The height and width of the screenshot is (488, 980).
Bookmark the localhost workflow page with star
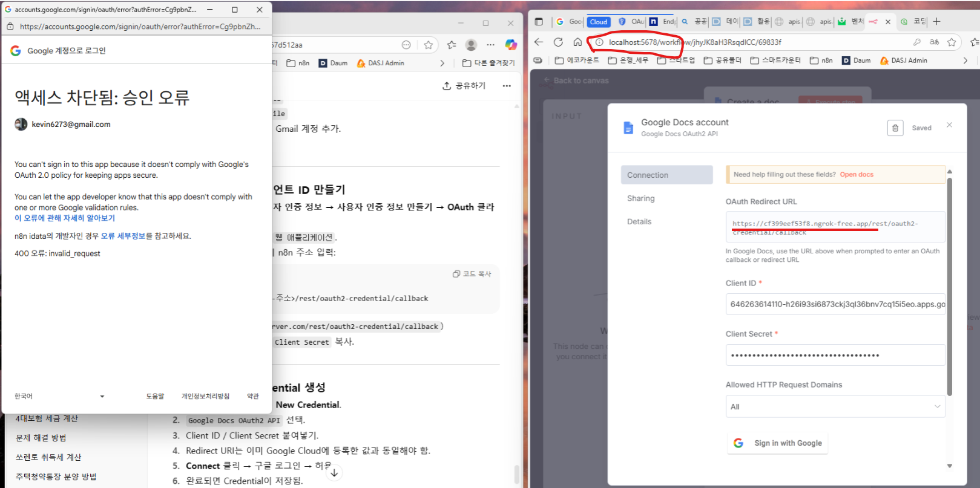click(x=952, y=42)
